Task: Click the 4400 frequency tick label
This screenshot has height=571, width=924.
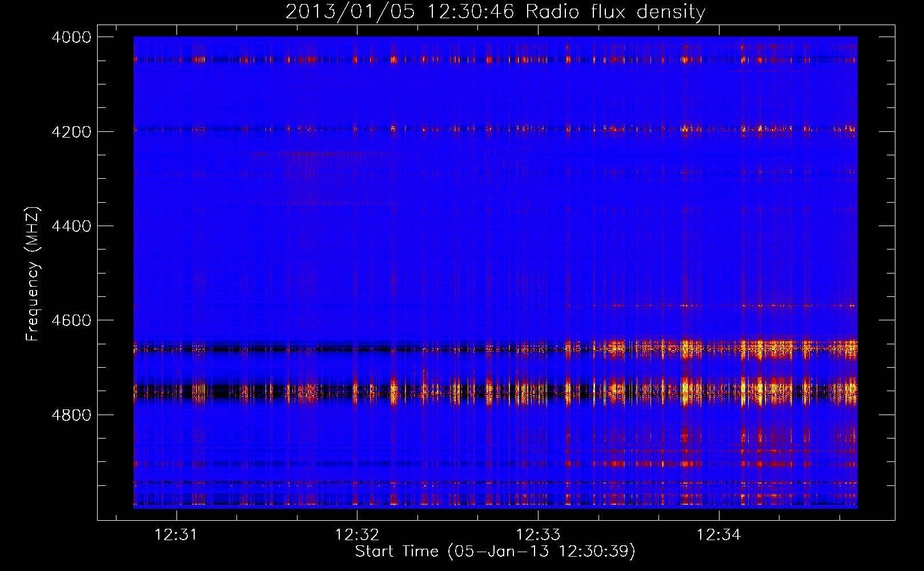Action: (x=71, y=226)
